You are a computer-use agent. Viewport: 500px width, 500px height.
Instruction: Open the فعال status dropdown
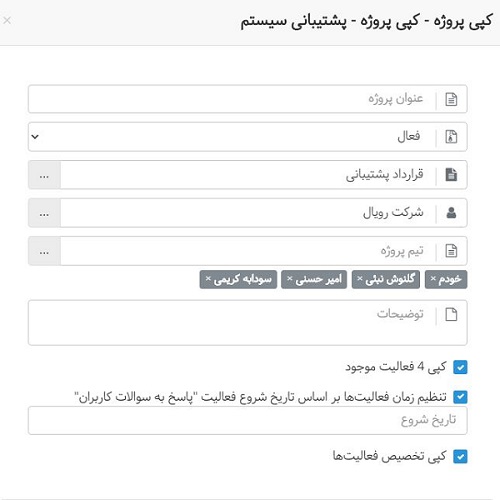click(x=248, y=137)
